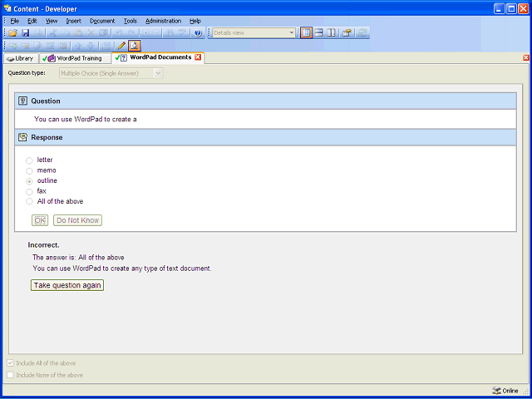Open the Help menu
The height and width of the screenshot is (399, 532).
point(195,21)
